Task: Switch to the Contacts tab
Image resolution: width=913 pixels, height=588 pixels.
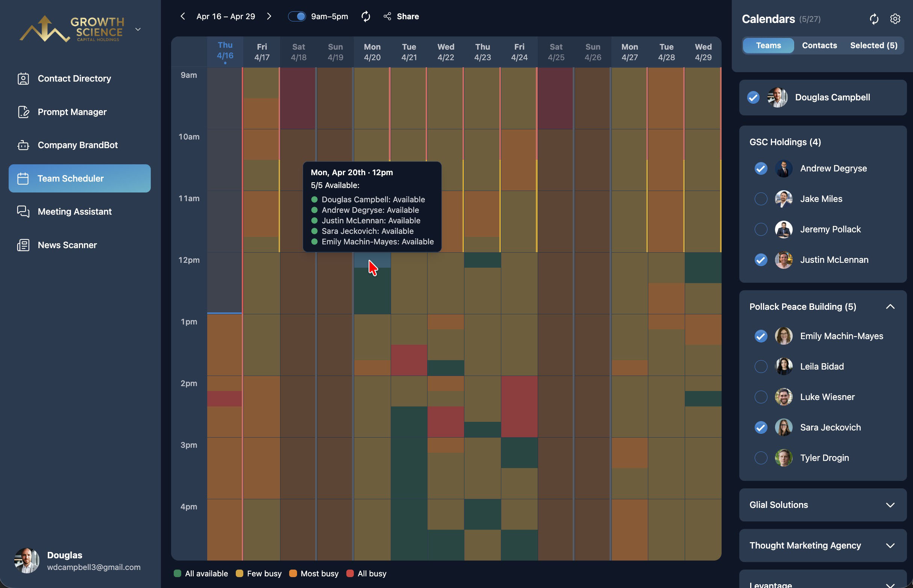Action: (819, 45)
